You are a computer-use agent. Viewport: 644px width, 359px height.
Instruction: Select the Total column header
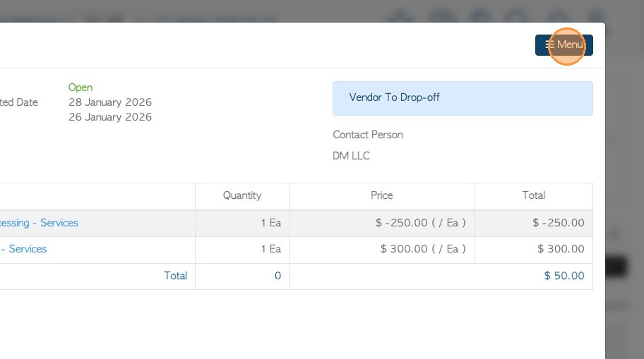click(533, 195)
